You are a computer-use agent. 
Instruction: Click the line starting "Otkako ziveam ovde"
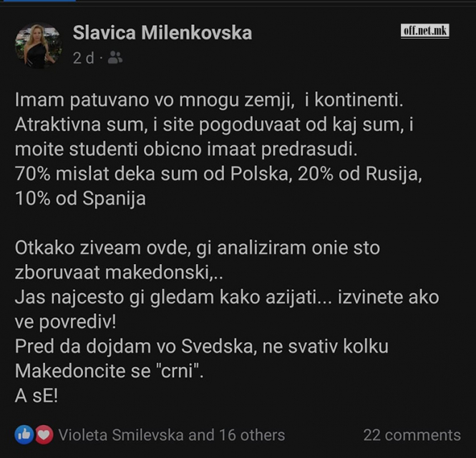tap(198, 248)
